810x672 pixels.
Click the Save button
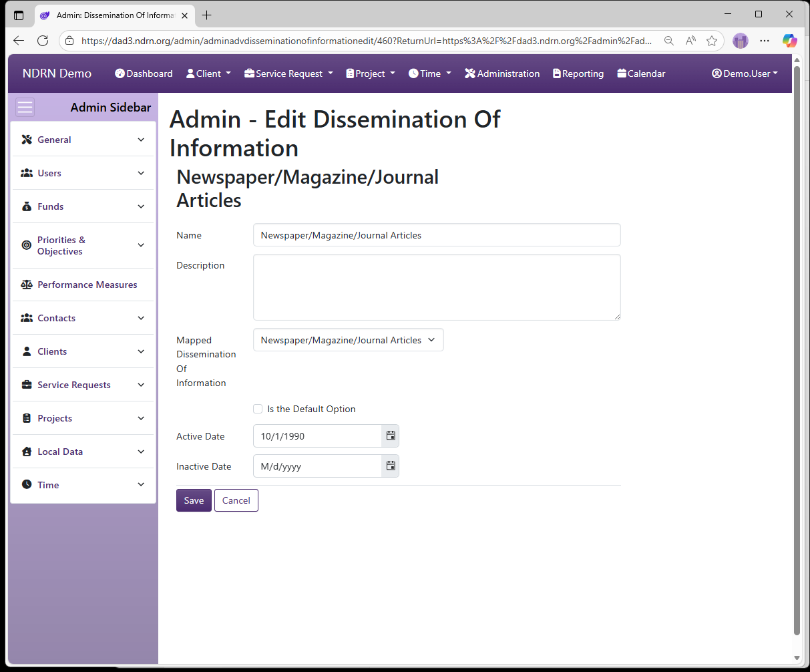[194, 500]
